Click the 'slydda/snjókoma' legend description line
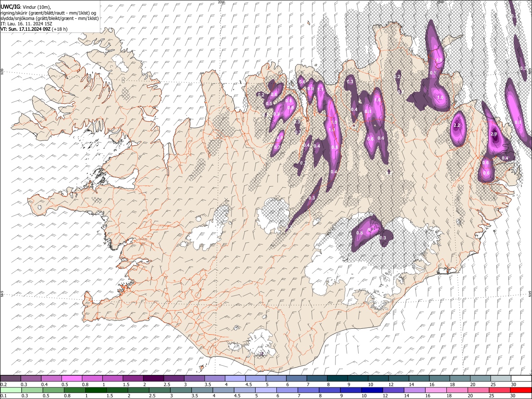The height and width of the screenshot is (399, 532). [49, 18]
